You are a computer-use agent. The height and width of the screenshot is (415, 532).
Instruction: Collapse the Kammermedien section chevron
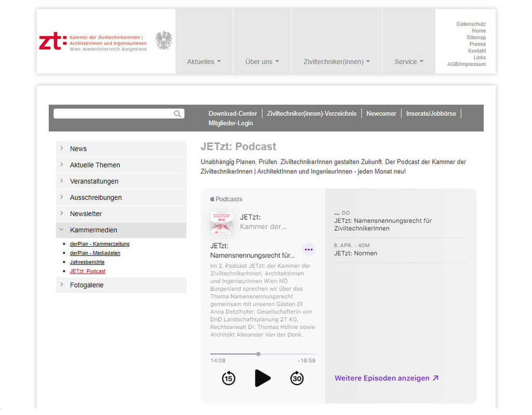[x=62, y=230]
